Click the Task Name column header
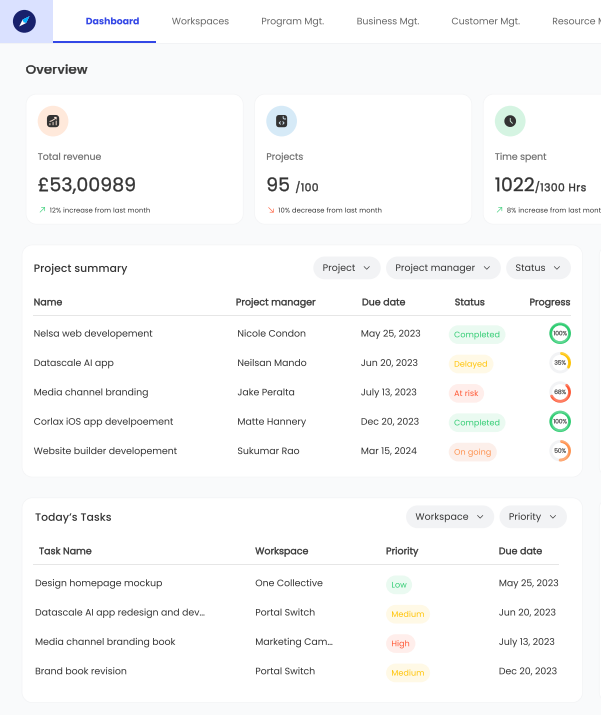The width and height of the screenshot is (601, 715). [x=65, y=551]
